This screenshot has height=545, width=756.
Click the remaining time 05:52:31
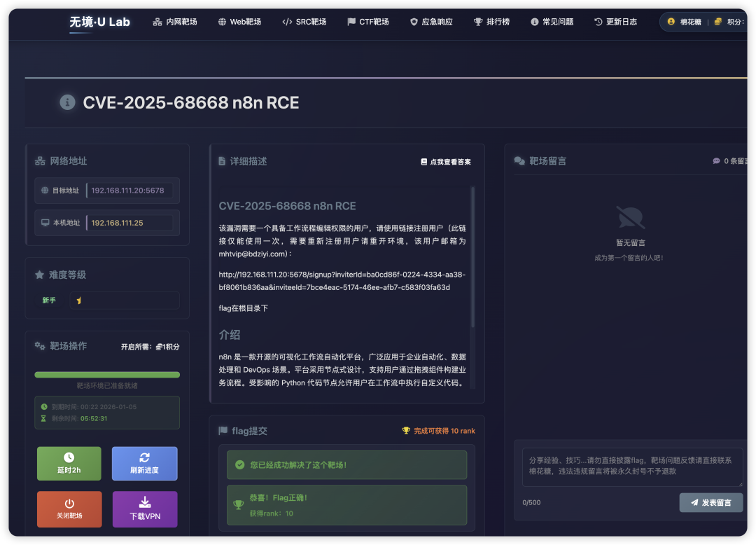[x=94, y=419]
